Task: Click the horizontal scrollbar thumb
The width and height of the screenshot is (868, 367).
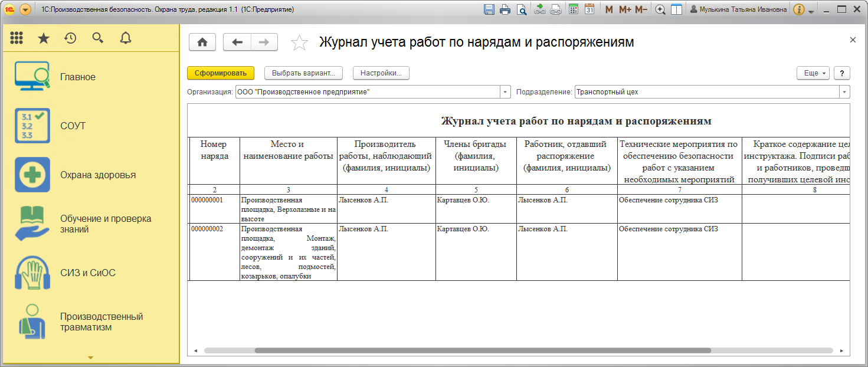Action: tap(483, 350)
